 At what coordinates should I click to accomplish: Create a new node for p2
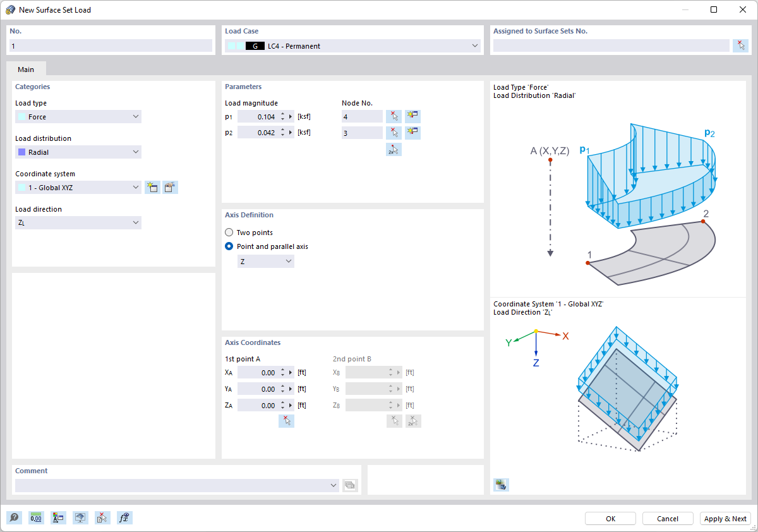click(x=412, y=132)
